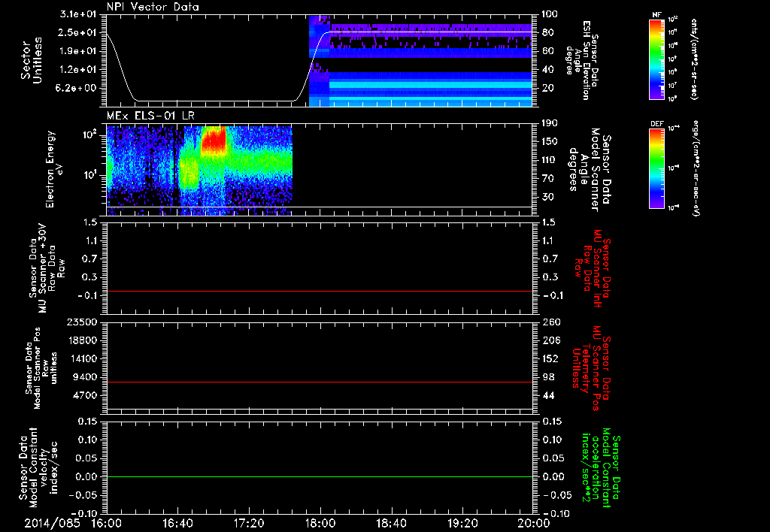Click the red line in MU Scanner +30V panel

[x=319, y=291]
